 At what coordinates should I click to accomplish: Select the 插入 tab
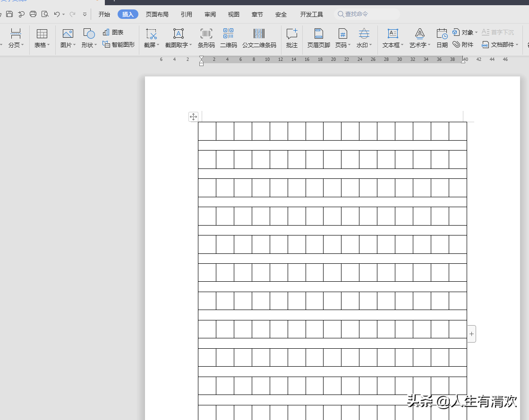tap(128, 14)
